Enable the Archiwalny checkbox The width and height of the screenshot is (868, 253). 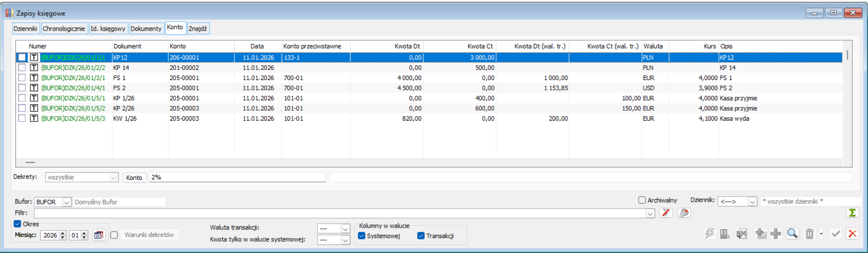tap(642, 200)
